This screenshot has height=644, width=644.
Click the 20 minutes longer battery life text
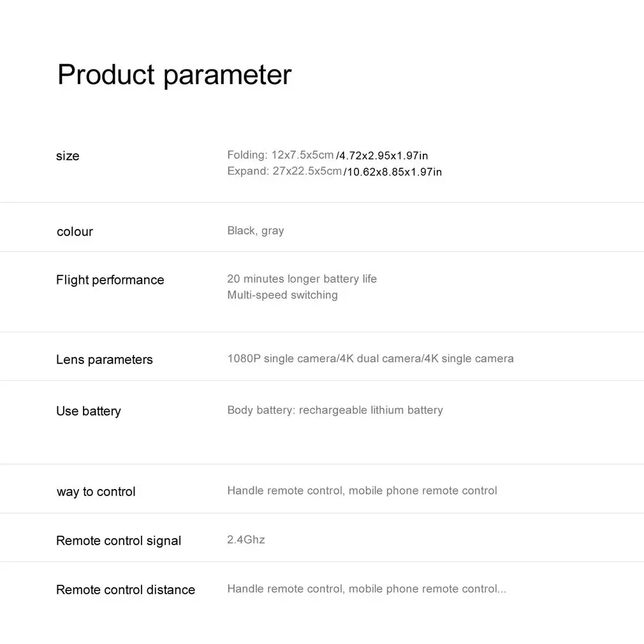302,279
